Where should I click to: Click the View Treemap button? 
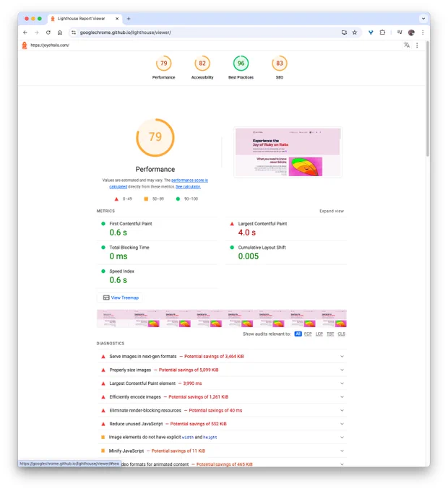pyautogui.click(x=121, y=297)
